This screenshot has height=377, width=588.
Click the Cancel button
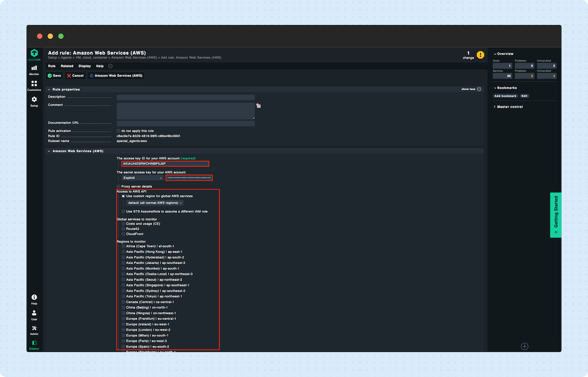[x=75, y=76]
